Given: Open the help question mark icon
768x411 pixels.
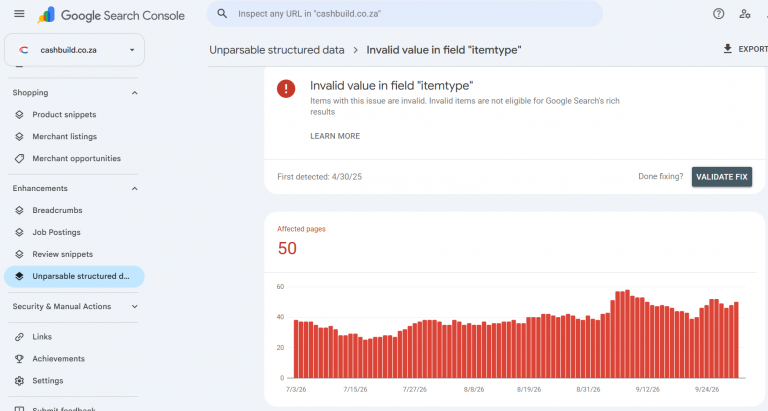Looking at the screenshot, I should [718, 14].
